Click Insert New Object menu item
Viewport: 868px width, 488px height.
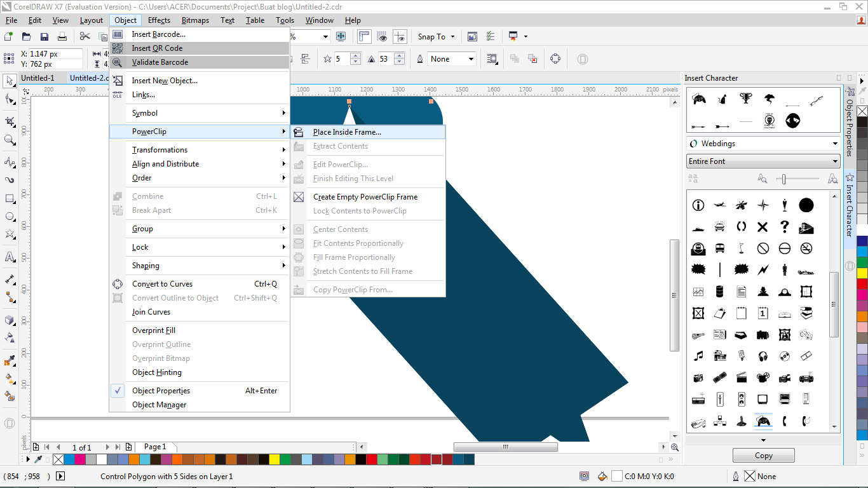tap(200, 81)
